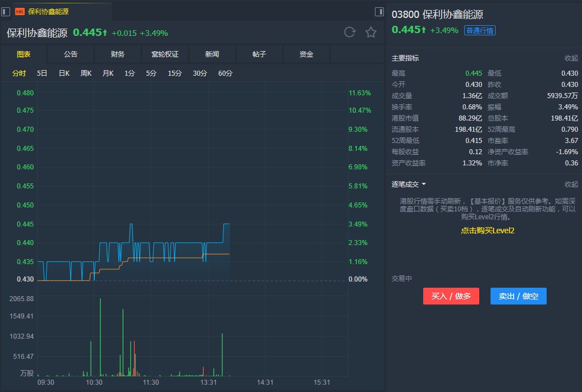582x392 pixels.
Task: Click the 10:30 time axis label
Action: click(94, 382)
